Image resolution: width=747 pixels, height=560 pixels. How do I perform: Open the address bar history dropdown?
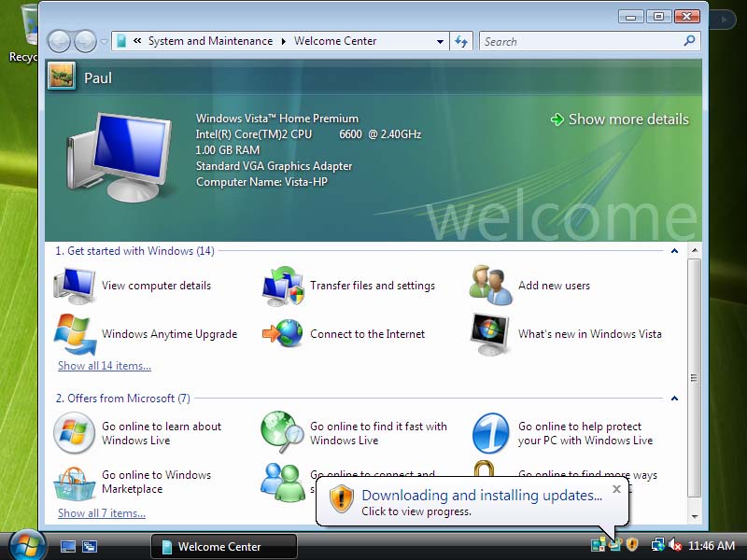[x=440, y=41]
